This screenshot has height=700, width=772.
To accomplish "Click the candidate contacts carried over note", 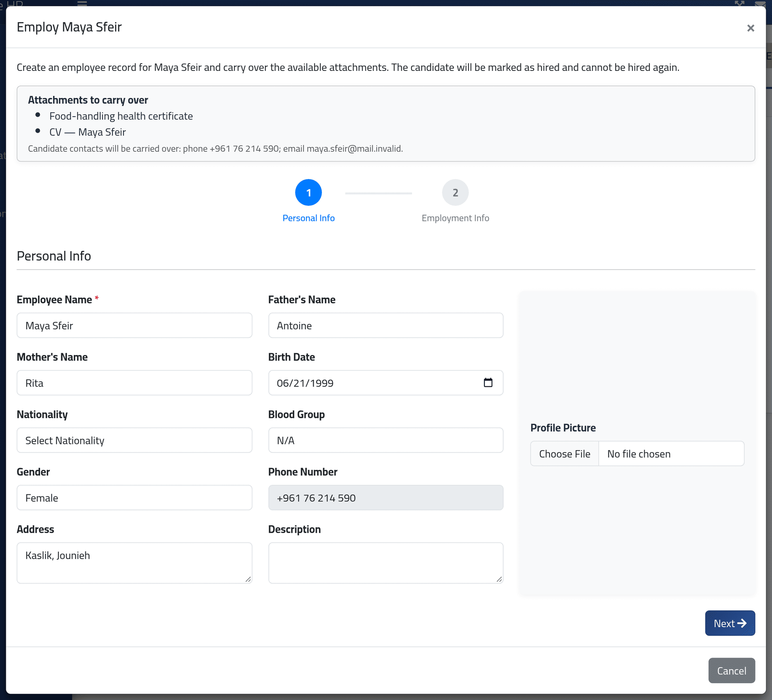I will (215, 149).
